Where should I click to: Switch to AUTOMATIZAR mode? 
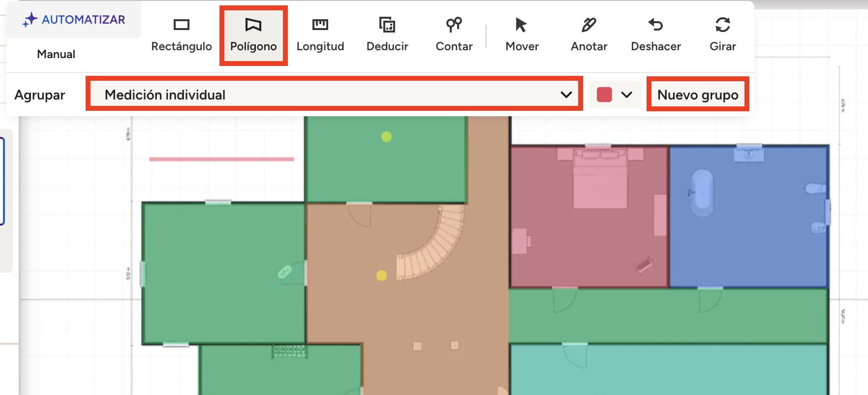coord(74,20)
